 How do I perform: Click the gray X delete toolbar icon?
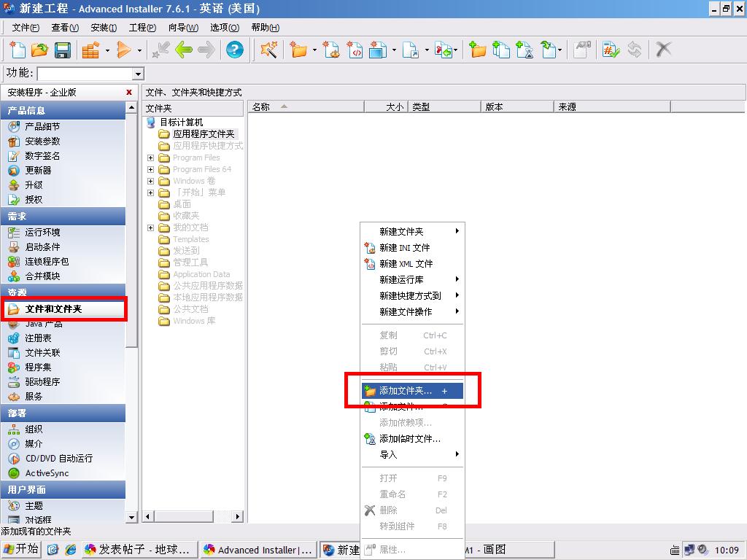click(663, 50)
